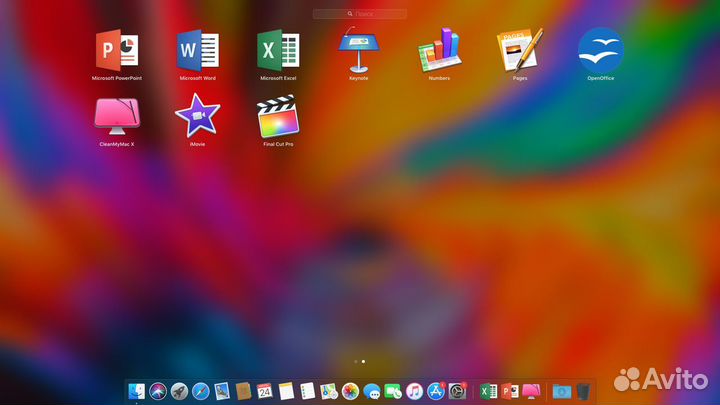Open the Numbers app
This screenshot has height=405, width=720.
point(439,50)
